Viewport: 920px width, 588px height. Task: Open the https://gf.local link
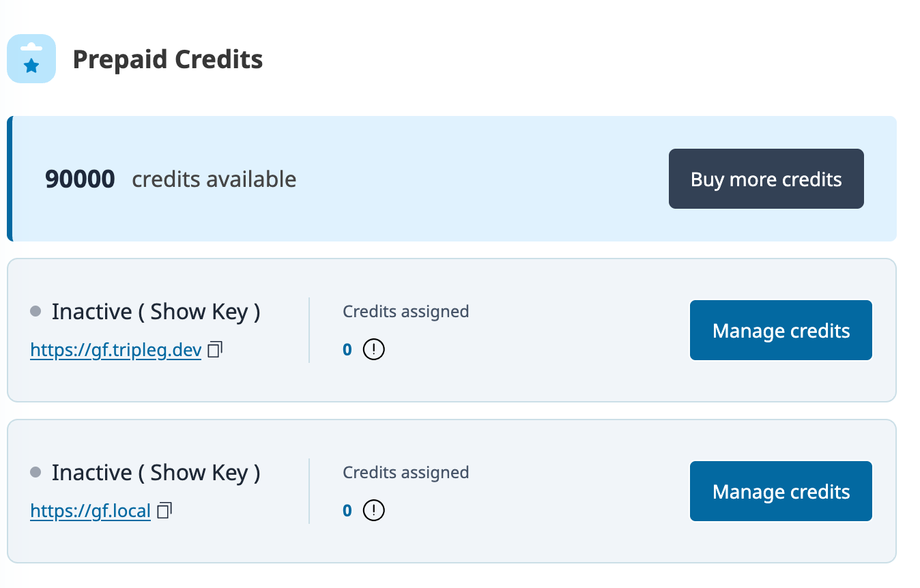[90, 511]
